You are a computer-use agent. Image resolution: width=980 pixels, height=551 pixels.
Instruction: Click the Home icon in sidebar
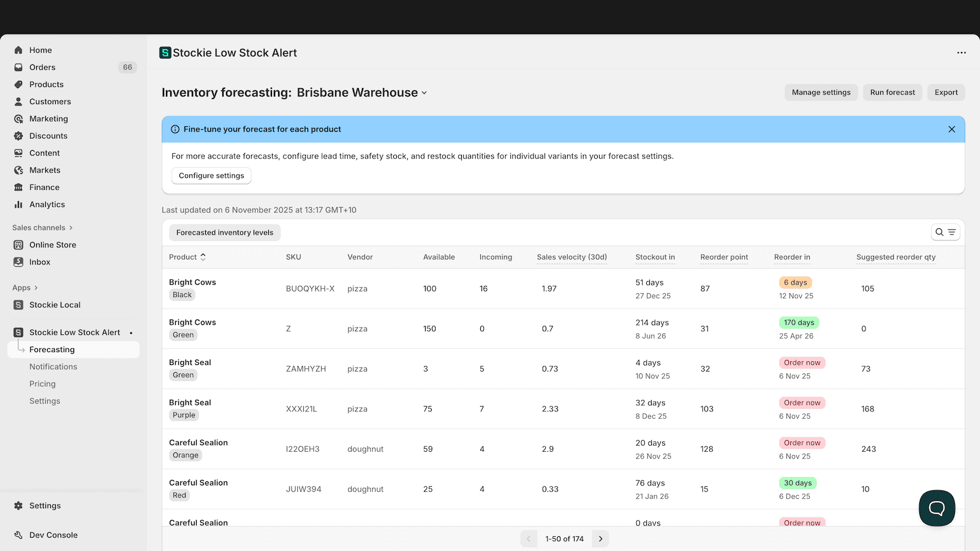[18, 50]
